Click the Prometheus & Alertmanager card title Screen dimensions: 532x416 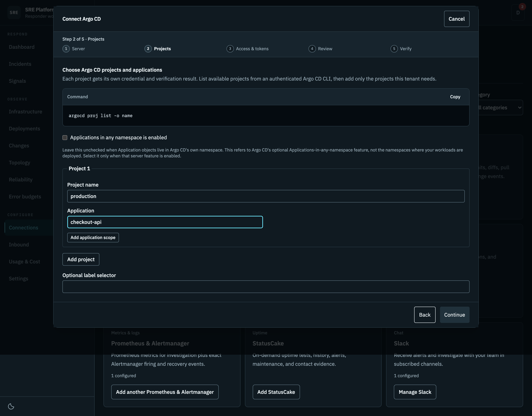click(150, 343)
